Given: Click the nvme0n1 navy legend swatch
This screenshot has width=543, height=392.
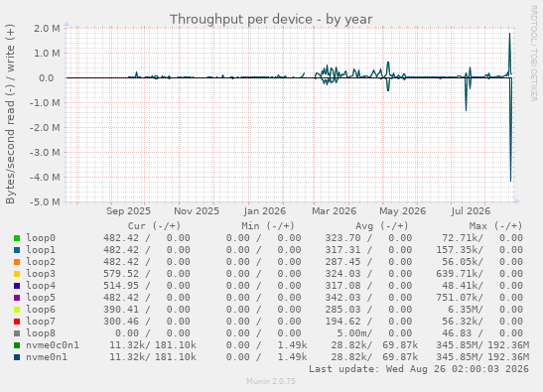Looking at the screenshot, I should click(17, 357).
